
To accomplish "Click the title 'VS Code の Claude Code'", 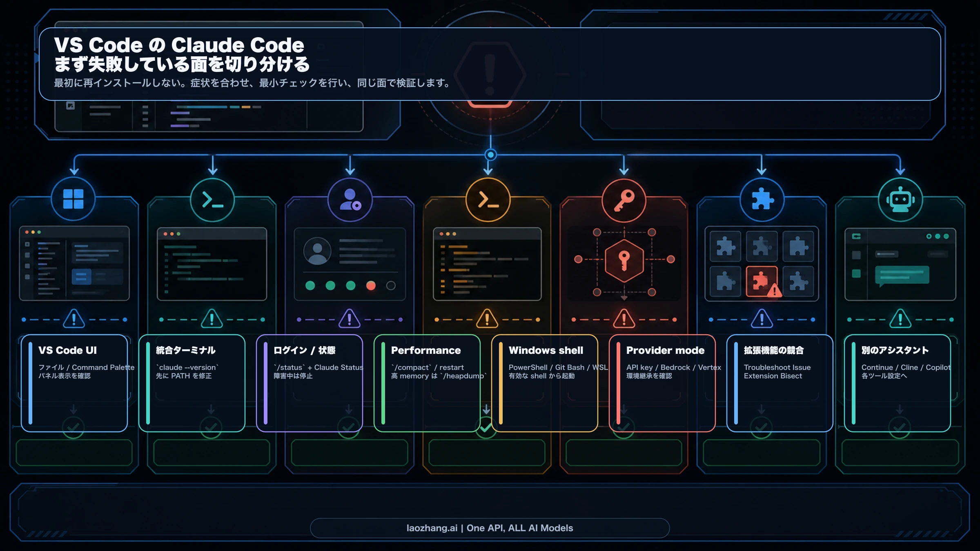I will [179, 45].
